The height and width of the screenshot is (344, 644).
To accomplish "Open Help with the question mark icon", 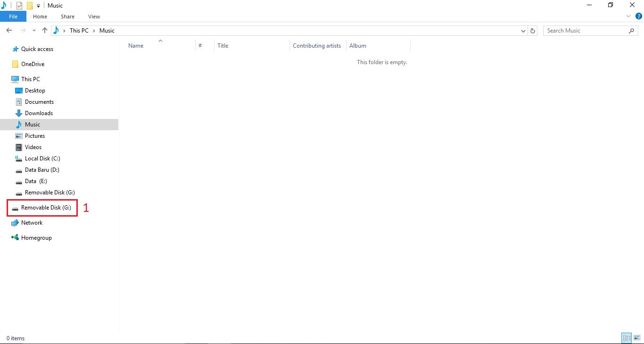I will coord(639,16).
